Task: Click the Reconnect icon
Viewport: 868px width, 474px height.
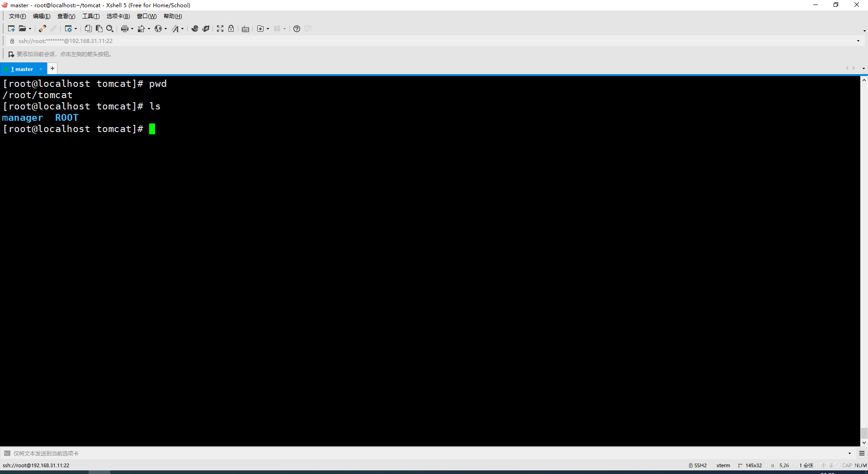Action: coord(42,28)
